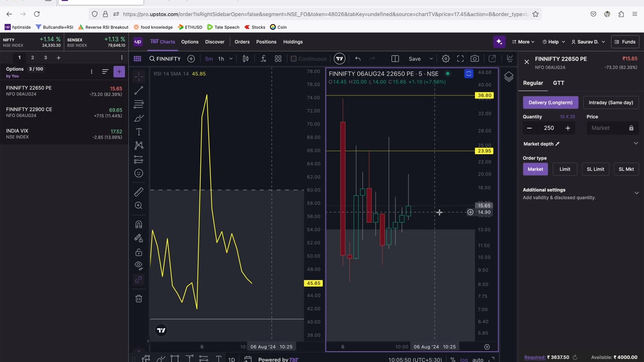Open the Orders tab

[242, 42]
